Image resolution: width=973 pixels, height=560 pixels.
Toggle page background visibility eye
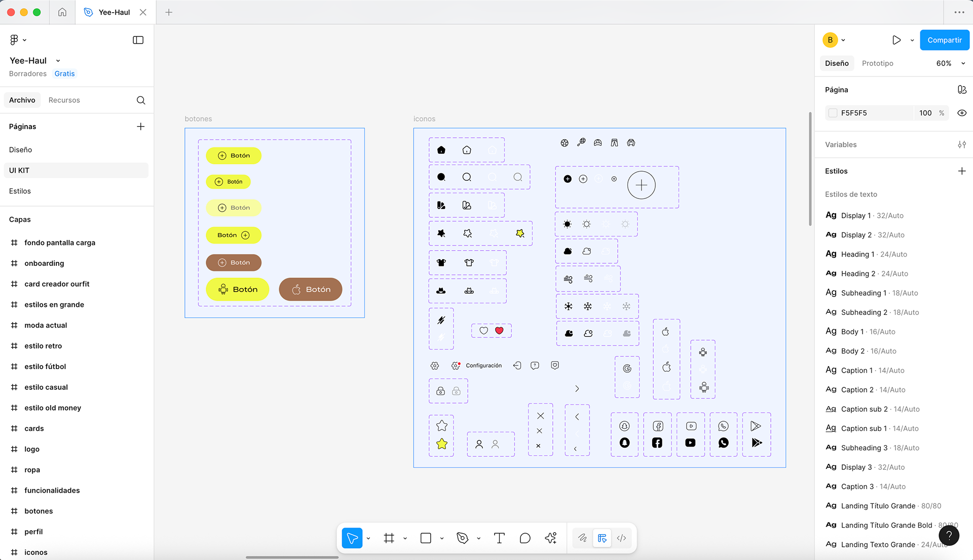(962, 113)
